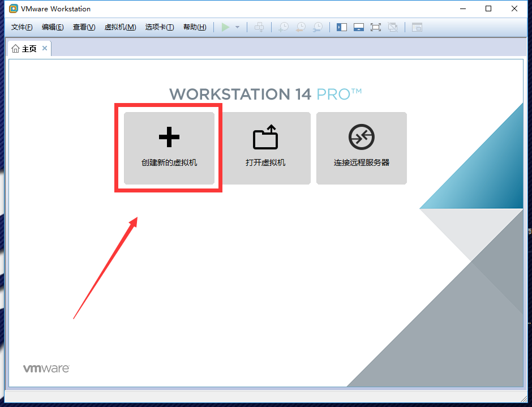Close the VMware Workstation window
This screenshot has height=407, width=532.
pos(514,9)
